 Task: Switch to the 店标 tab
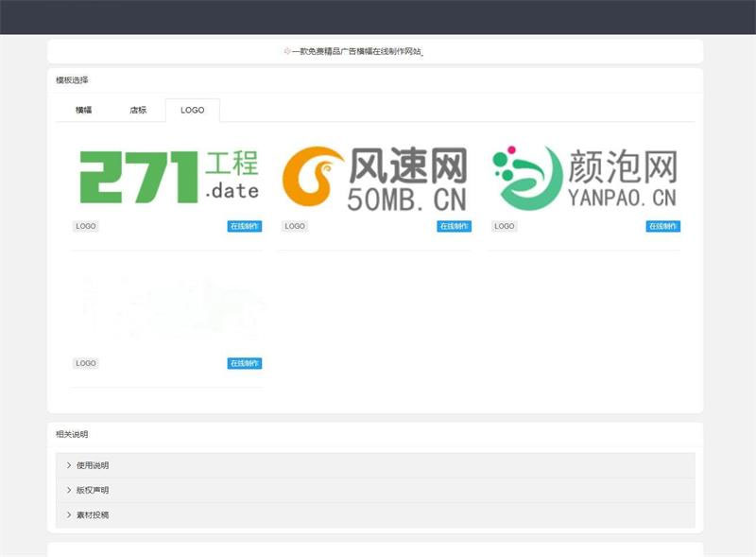coord(138,110)
